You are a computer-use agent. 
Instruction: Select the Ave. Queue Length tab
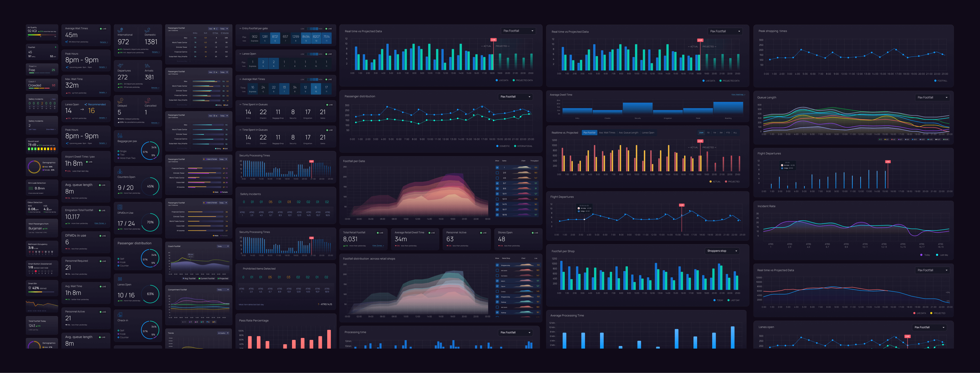(x=629, y=133)
